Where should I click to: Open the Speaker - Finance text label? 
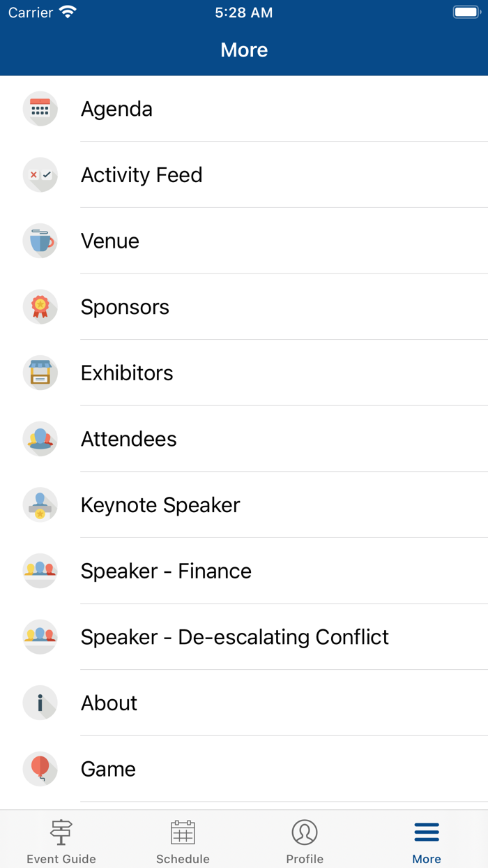pos(166,571)
